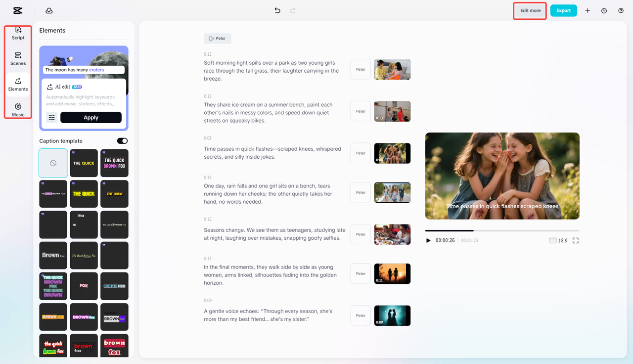Toggle the Caption template switch off
The height and width of the screenshot is (364, 633).
pyautogui.click(x=122, y=140)
